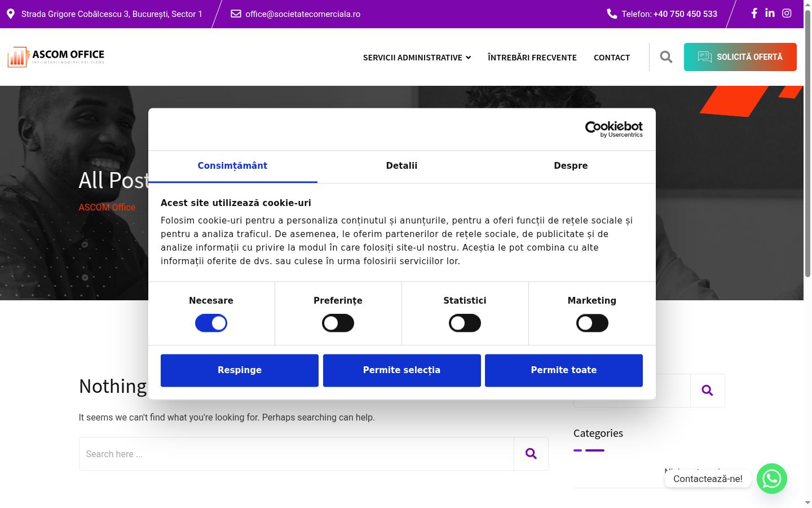Open the Întrebări Frecvente menu item
Viewport: 812px width, 508px height.
pyautogui.click(x=532, y=58)
